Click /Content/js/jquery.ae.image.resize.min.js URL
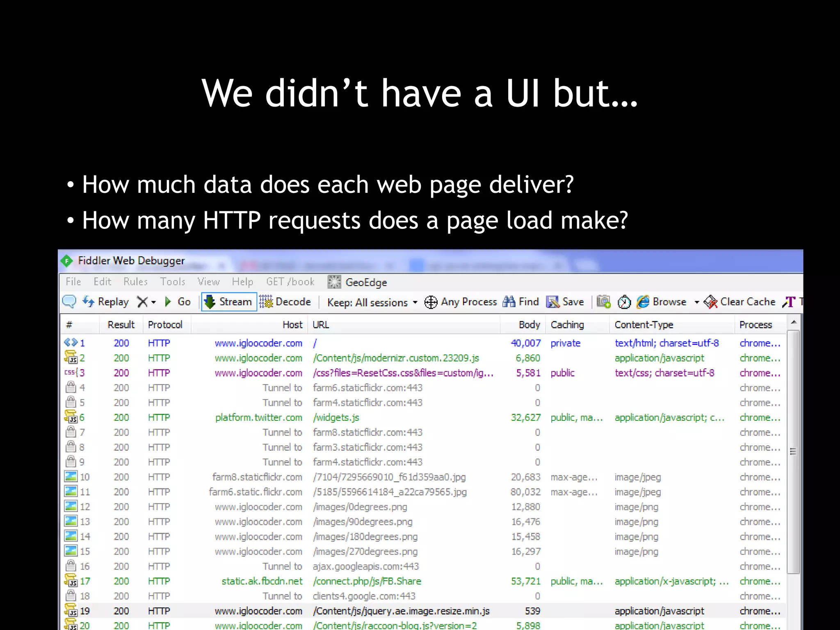 pos(401,612)
